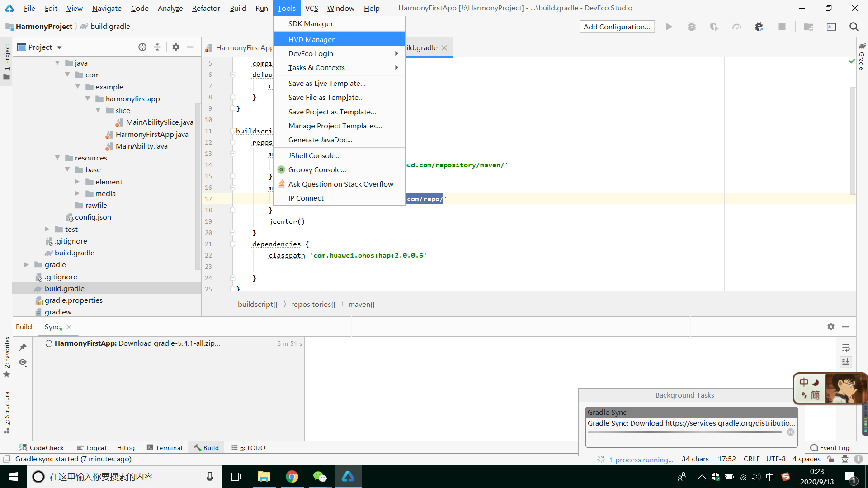Open Project panel gear settings

pyautogui.click(x=176, y=47)
